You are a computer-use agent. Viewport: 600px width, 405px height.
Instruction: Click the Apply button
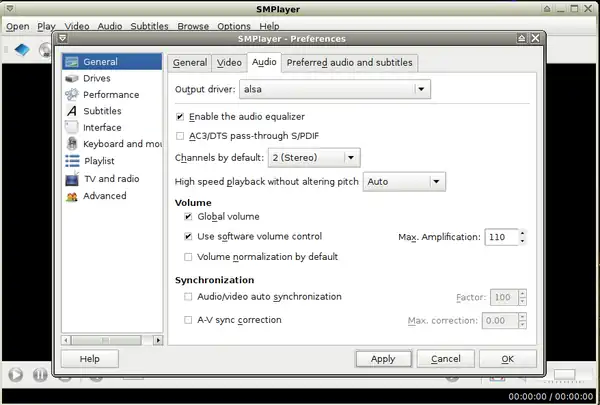coord(382,358)
